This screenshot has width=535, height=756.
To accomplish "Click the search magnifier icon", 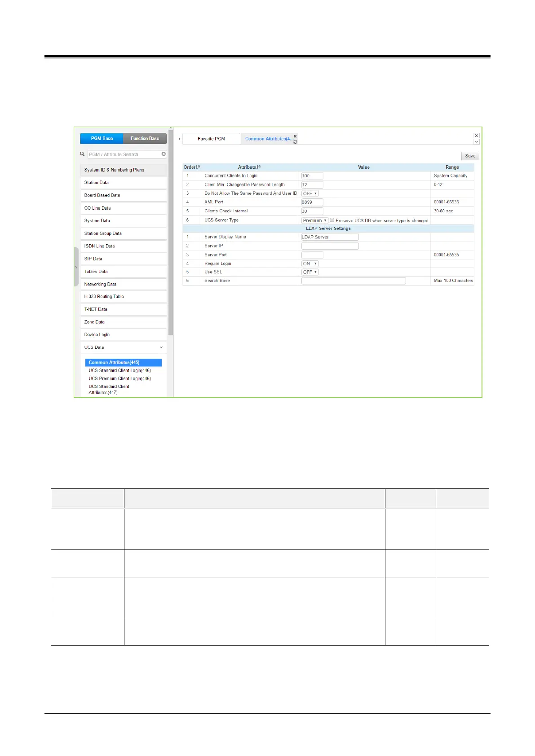I will tap(82, 154).
